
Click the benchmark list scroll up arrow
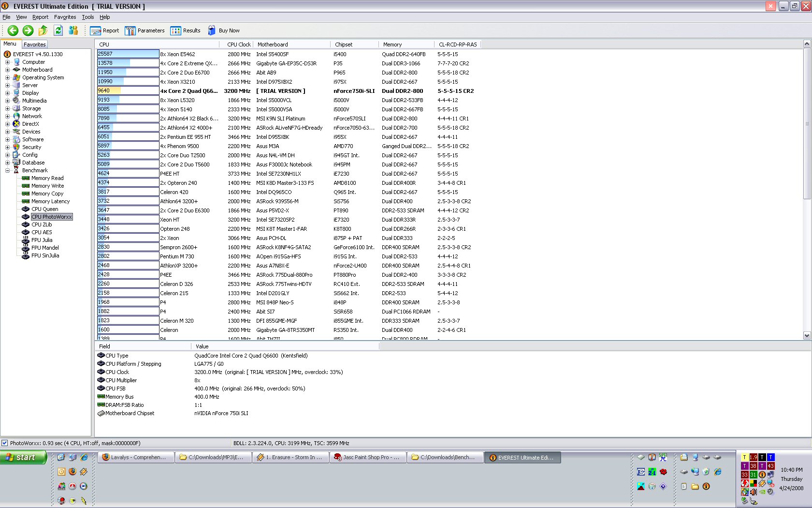(x=807, y=44)
